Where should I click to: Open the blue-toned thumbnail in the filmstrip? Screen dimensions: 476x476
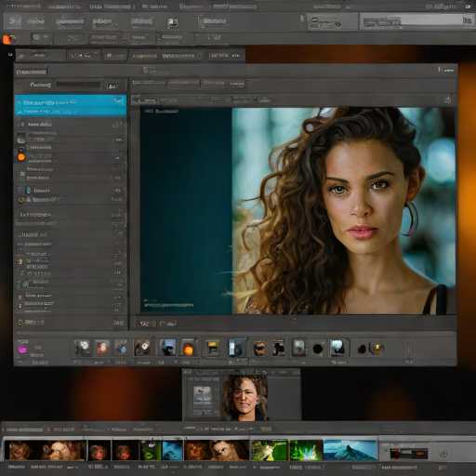click(173, 451)
